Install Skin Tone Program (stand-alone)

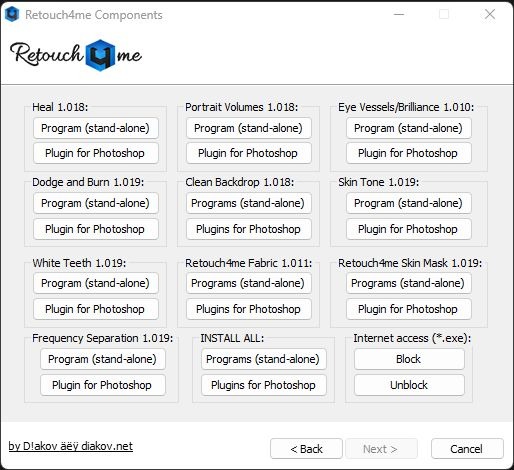[x=409, y=203]
